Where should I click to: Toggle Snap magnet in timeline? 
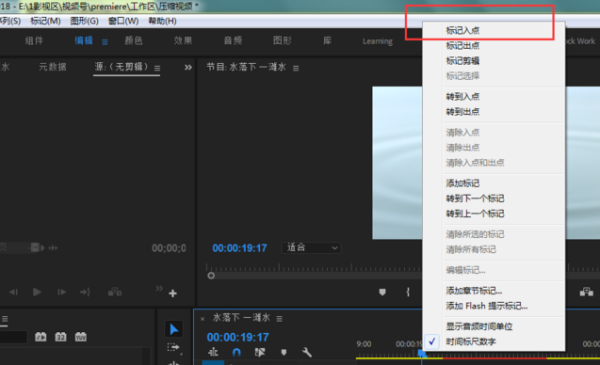click(236, 352)
